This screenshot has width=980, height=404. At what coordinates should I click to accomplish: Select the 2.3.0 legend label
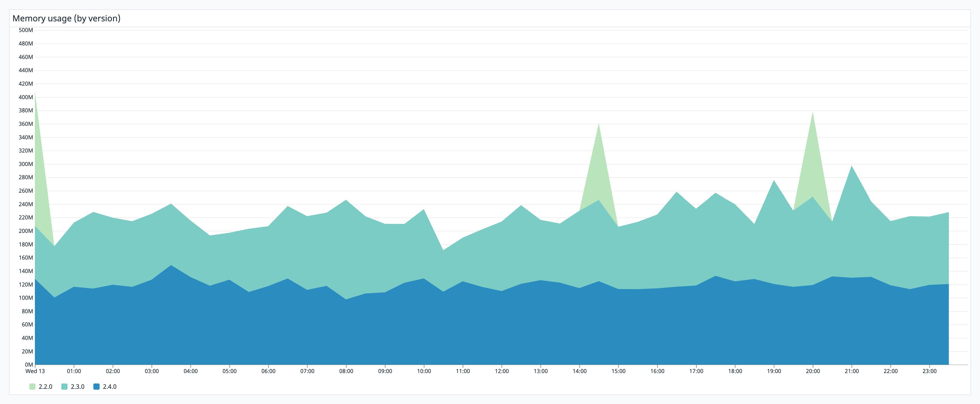(77, 387)
